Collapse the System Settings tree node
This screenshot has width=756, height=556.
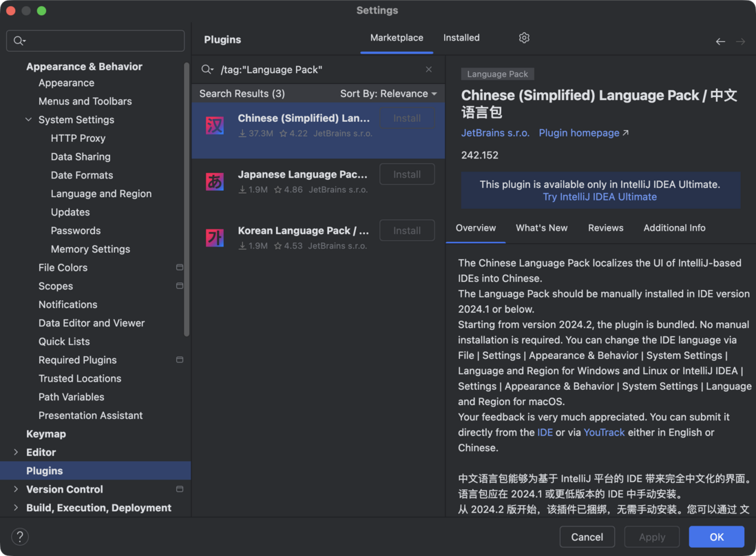[29, 120]
